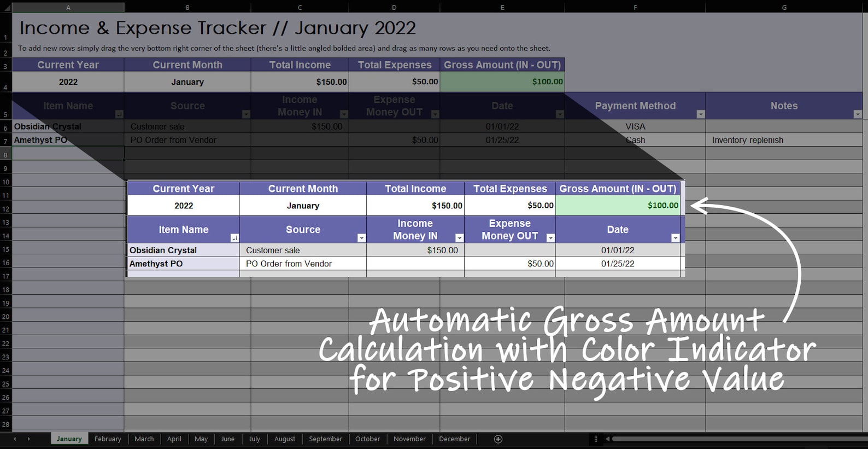Screen dimensions: 868x449
Task: Click PO Order from Vendor in enlarged inset
Action: pos(303,264)
